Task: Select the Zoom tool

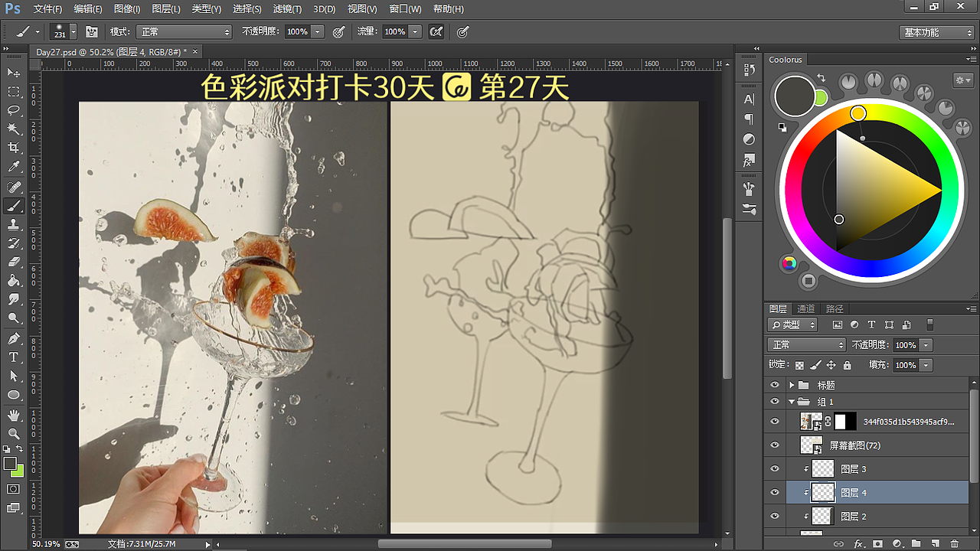Action: pos(14,434)
